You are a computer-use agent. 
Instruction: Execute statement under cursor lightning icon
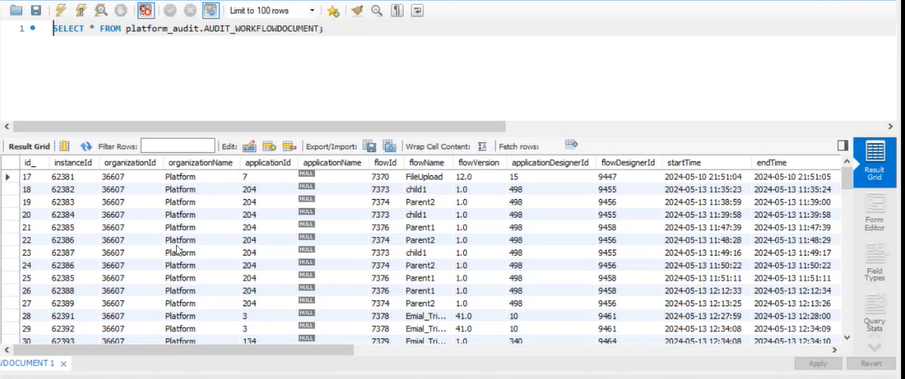click(81, 10)
